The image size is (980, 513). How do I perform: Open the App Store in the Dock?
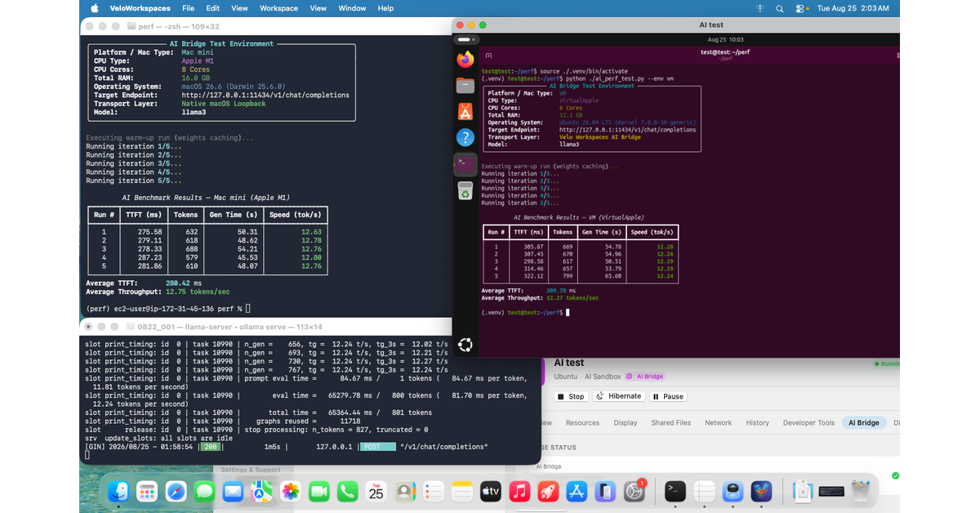pos(577,492)
